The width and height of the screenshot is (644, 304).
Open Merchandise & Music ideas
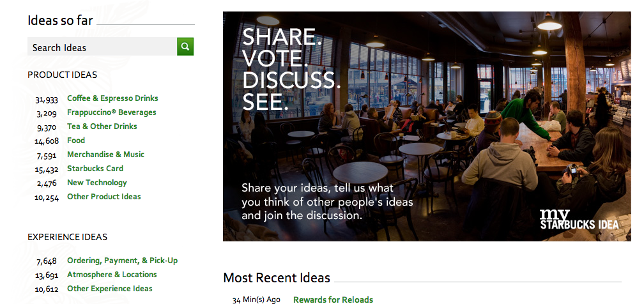[x=105, y=155]
